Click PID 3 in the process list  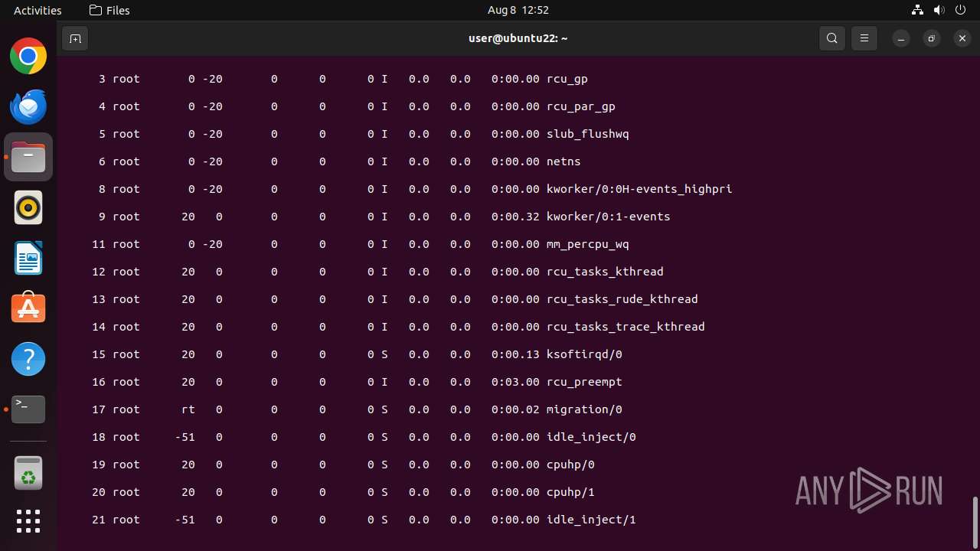[x=102, y=79]
